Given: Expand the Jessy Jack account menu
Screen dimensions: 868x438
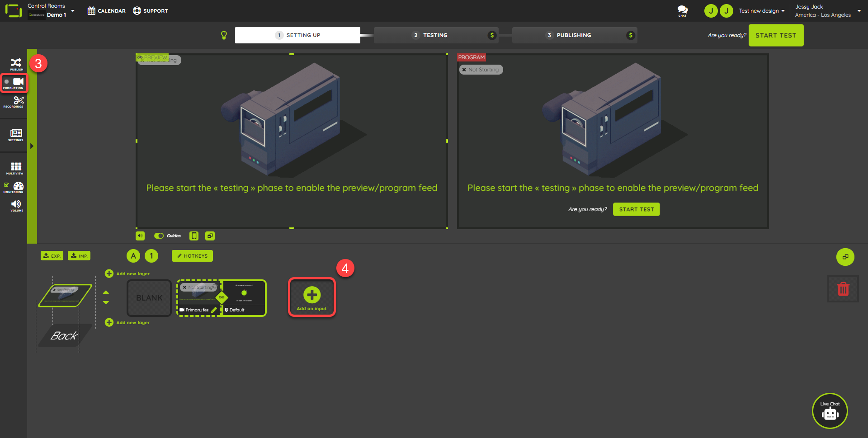Looking at the screenshot, I should click(x=828, y=11).
